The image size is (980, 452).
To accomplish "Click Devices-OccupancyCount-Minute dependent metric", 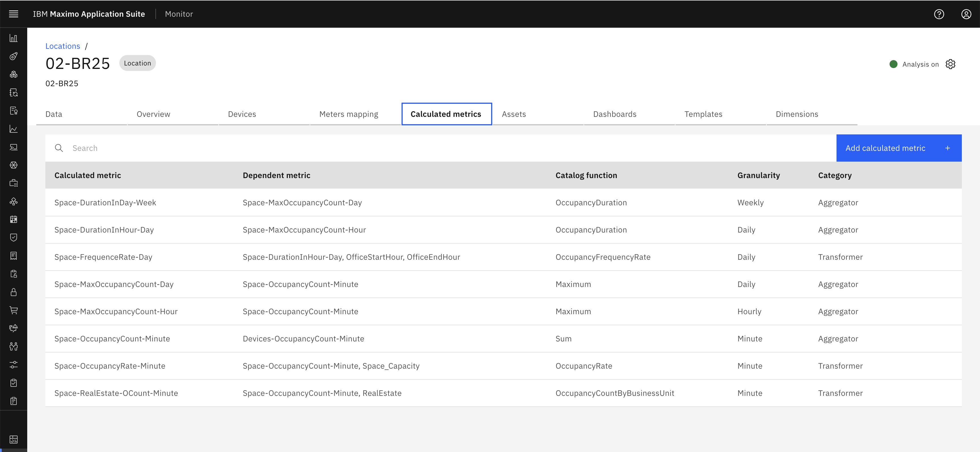I will tap(304, 339).
